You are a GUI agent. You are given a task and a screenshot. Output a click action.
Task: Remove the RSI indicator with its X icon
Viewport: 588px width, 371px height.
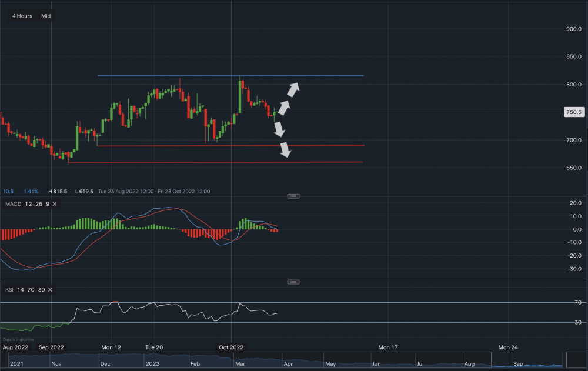coord(50,289)
